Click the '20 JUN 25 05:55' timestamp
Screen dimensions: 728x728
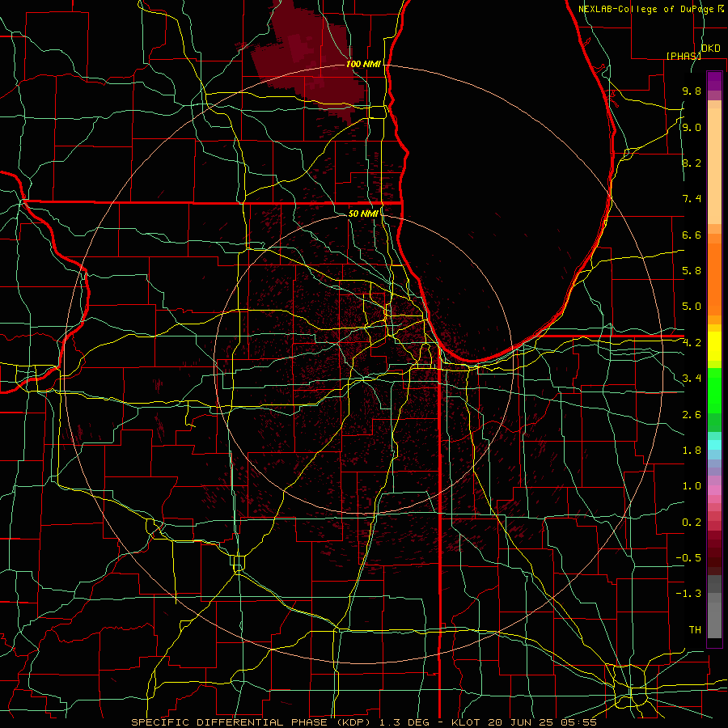(x=542, y=722)
